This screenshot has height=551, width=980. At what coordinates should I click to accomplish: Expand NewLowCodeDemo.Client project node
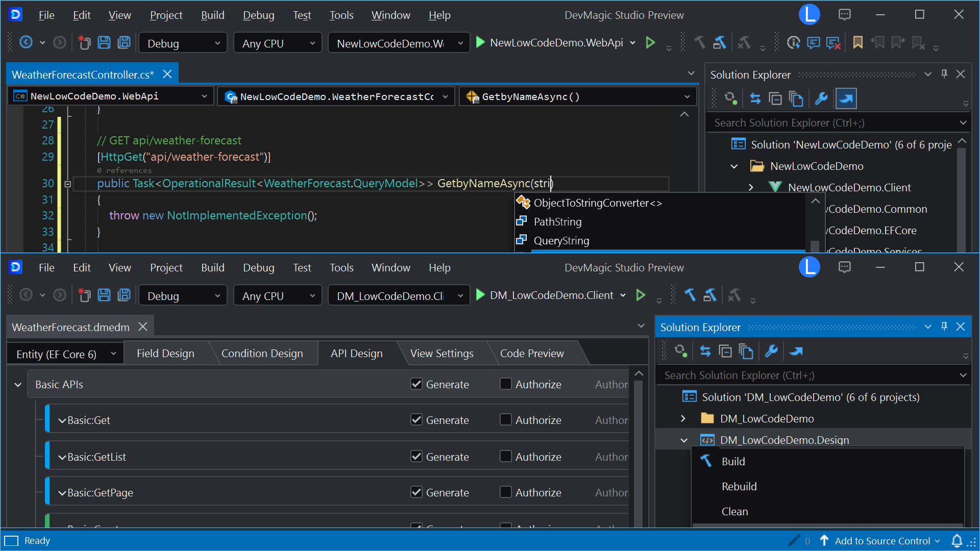click(751, 187)
